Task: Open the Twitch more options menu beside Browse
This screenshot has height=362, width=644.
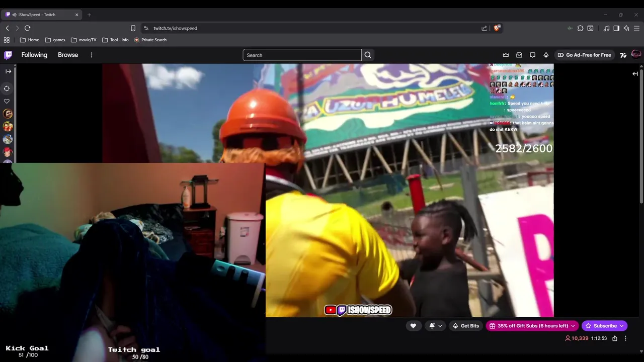Action: 92,55
